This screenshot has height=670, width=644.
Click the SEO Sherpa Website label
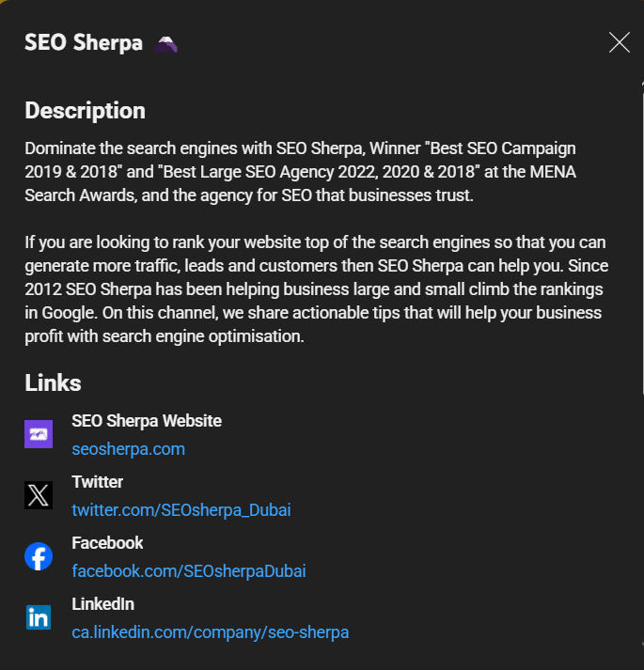coord(147,421)
